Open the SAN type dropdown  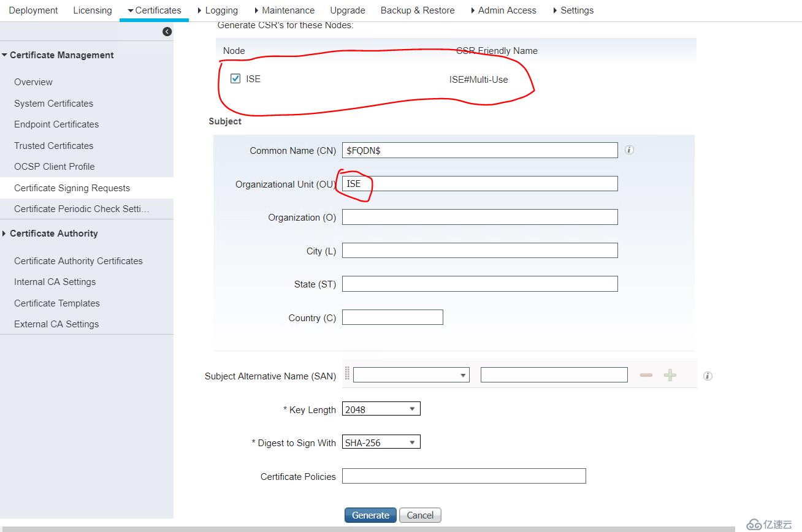[411, 375]
